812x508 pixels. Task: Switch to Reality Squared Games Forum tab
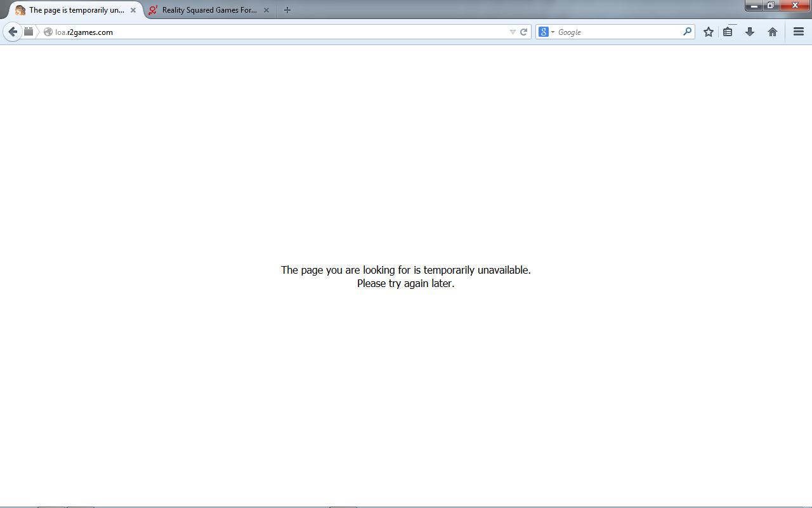tap(203, 10)
